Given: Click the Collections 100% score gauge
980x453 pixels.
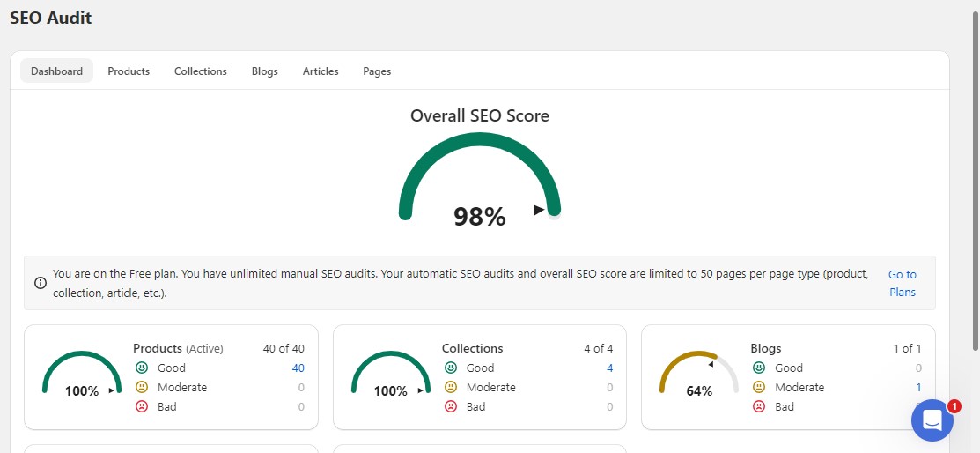Looking at the screenshot, I should tap(391, 374).
